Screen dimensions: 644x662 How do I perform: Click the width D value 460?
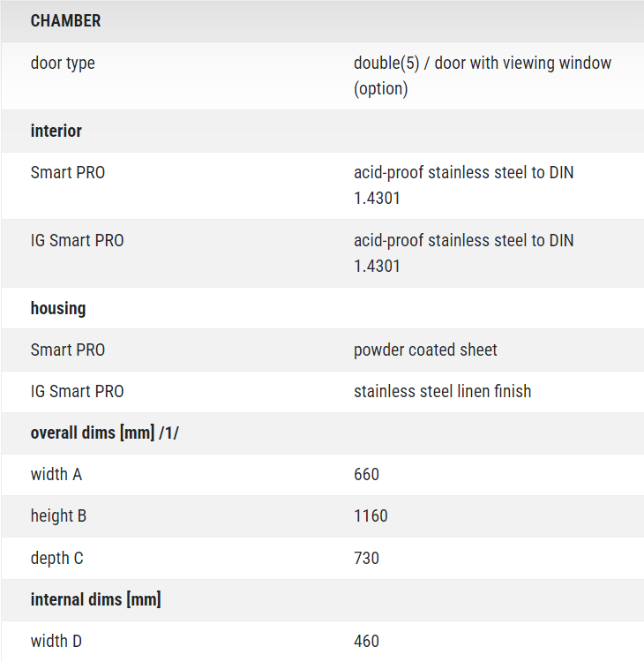[x=366, y=642]
